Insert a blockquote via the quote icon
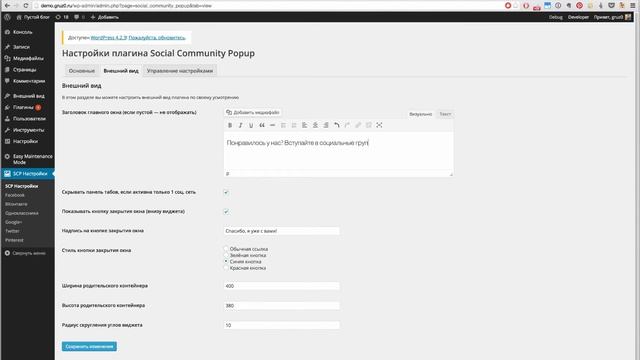The height and width of the screenshot is (360, 640). pos(262,125)
